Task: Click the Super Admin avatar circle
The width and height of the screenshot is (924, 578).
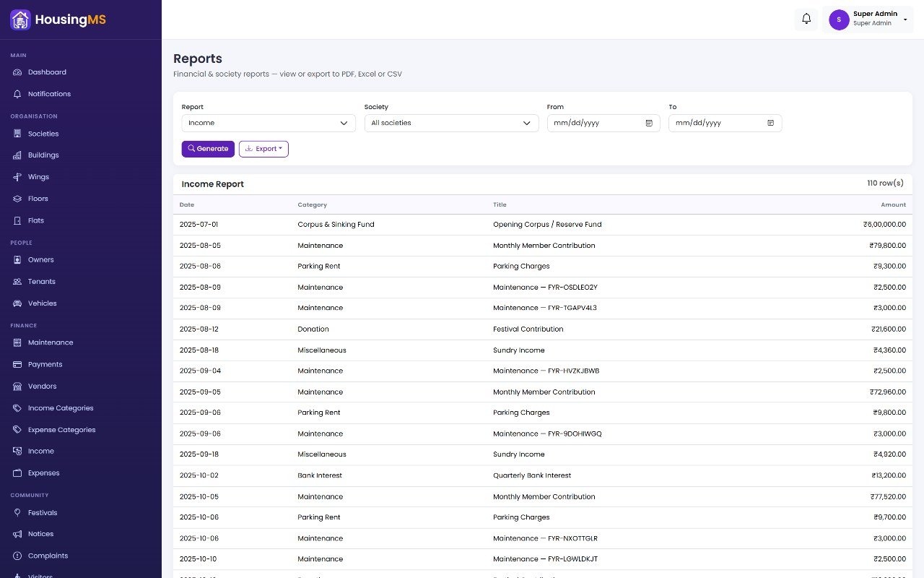Action: point(839,20)
